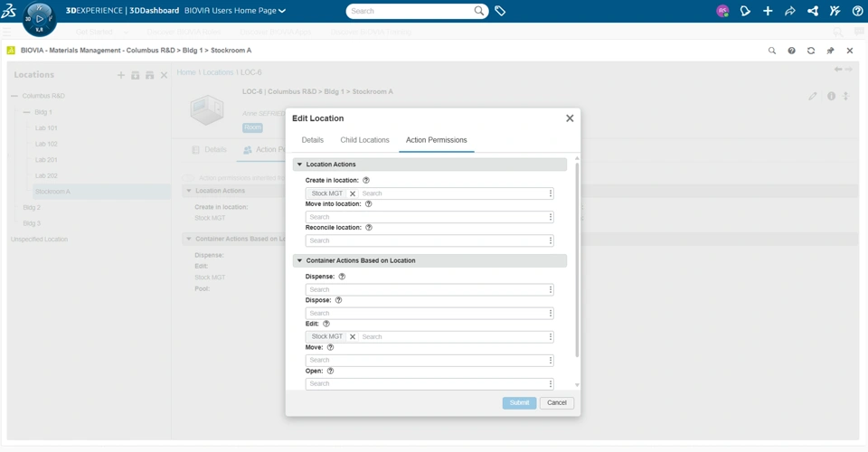Show help for Create in location
This screenshot has height=452, width=868.
[366, 181]
